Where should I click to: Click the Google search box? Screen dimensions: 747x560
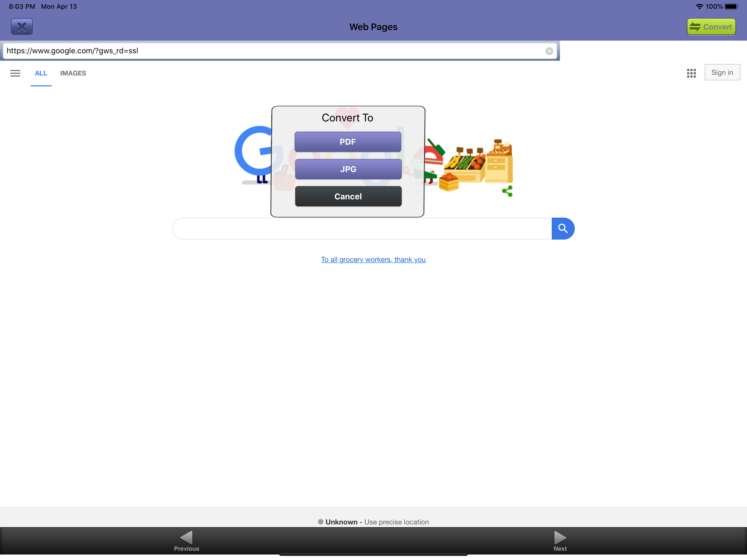[x=361, y=228]
